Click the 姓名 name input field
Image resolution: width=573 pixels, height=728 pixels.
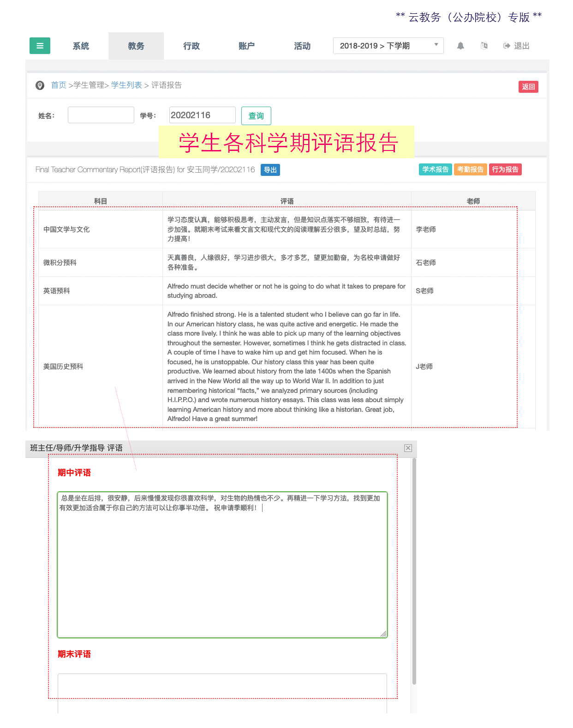[x=101, y=115]
